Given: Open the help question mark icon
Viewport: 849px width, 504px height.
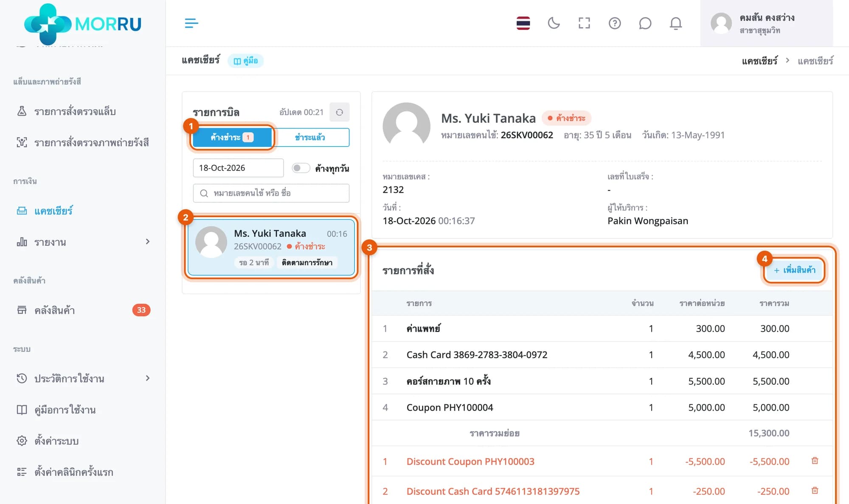Looking at the screenshot, I should pos(615,23).
